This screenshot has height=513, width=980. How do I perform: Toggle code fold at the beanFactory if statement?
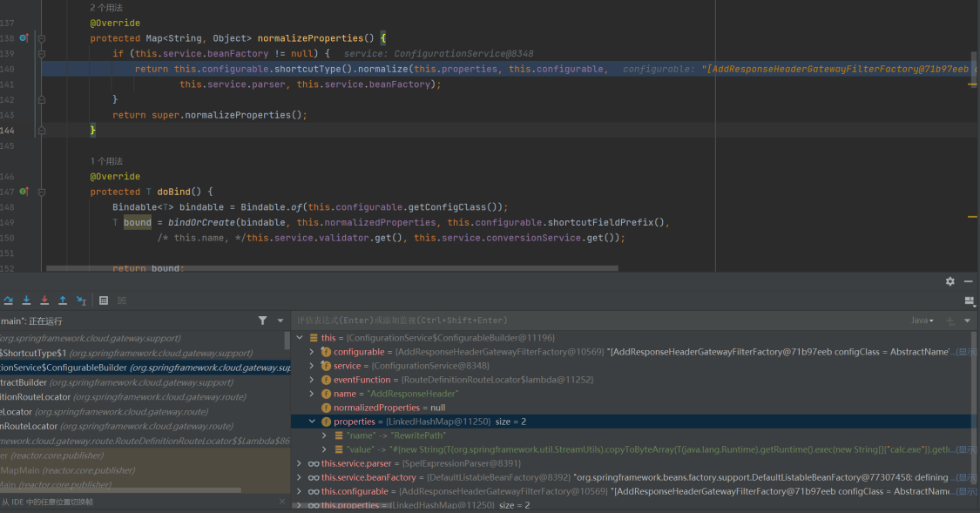pos(42,54)
